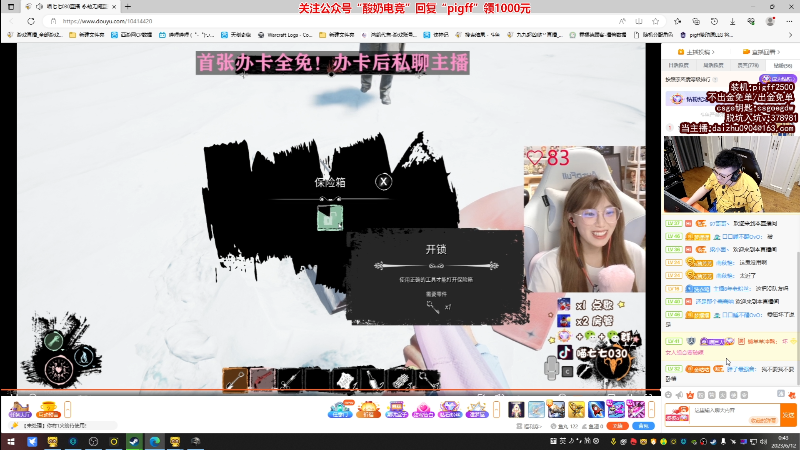
Task: Open the tab actions menu icon
Action: (11, 7)
